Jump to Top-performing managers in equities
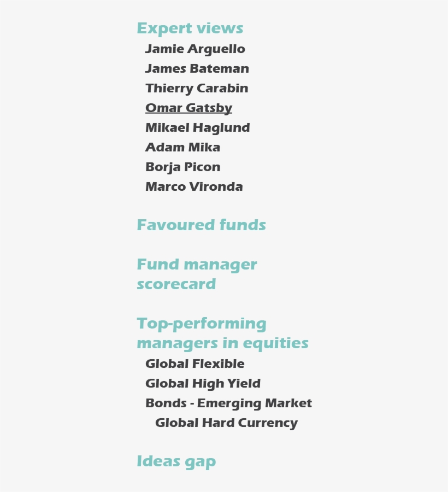The height and width of the screenshot is (492, 448). 222,333
